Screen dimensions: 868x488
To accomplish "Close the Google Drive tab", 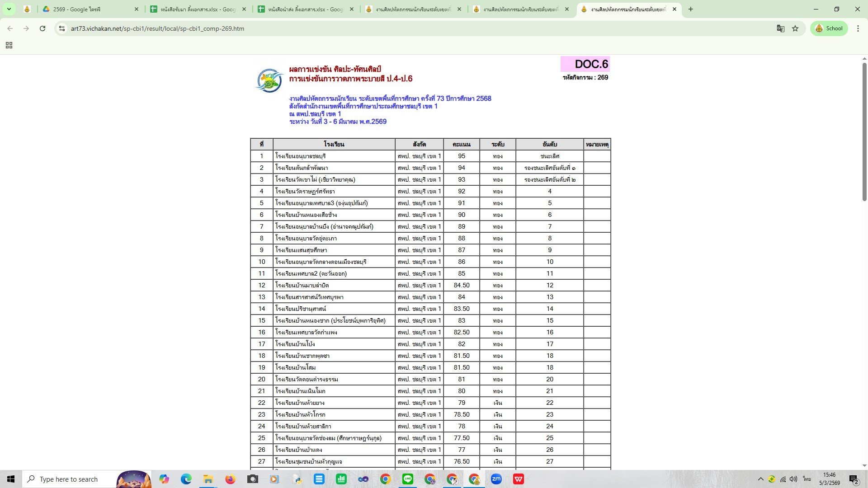I will 137,9.
